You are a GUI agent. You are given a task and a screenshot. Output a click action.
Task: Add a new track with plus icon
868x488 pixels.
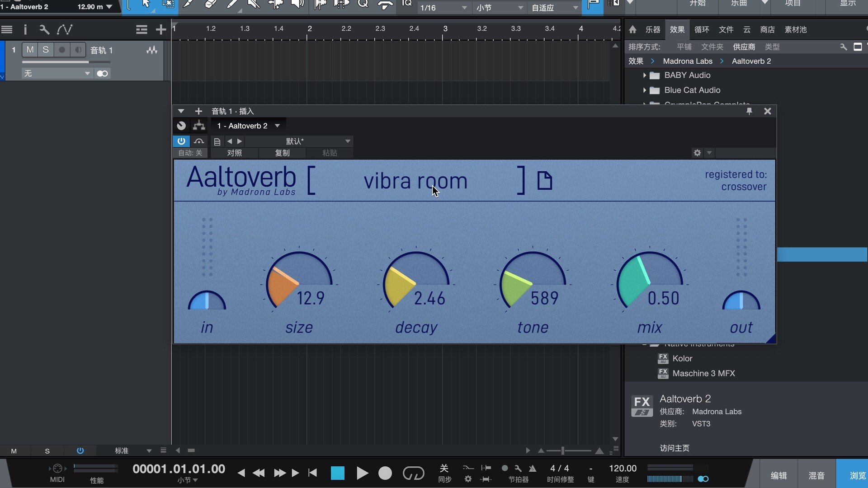click(x=161, y=30)
